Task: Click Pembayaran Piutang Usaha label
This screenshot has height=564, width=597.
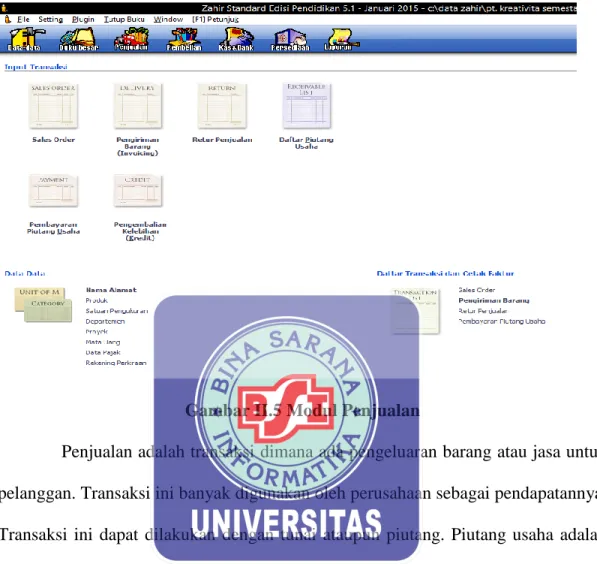Action: [x=53, y=228]
